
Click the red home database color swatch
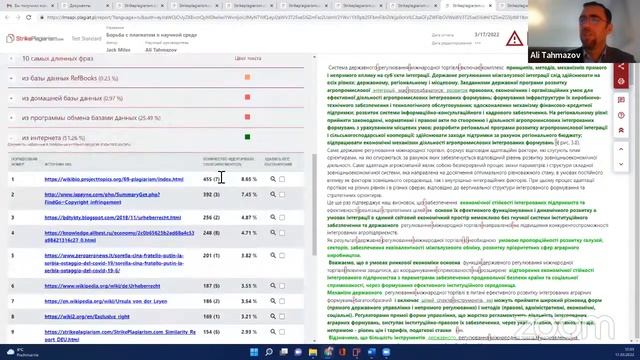247,97
